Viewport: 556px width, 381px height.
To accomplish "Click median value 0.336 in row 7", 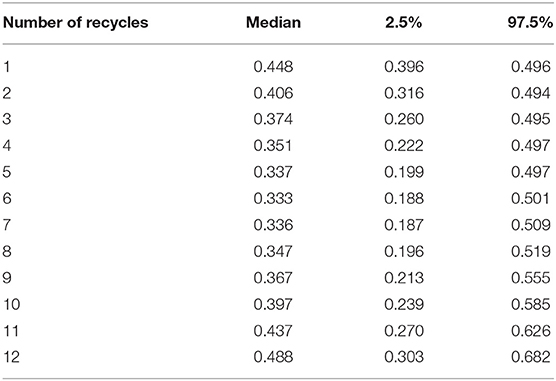I will (x=273, y=225).
